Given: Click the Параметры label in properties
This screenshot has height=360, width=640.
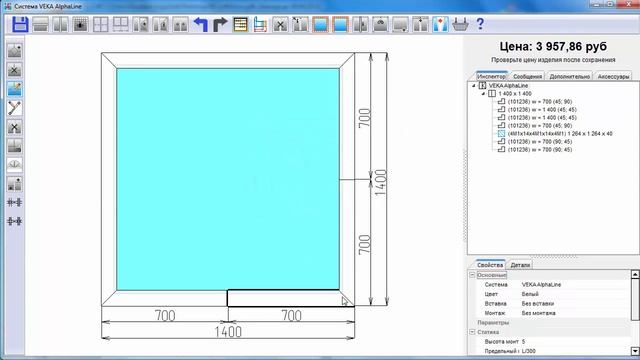Looking at the screenshot, I should [493, 322].
